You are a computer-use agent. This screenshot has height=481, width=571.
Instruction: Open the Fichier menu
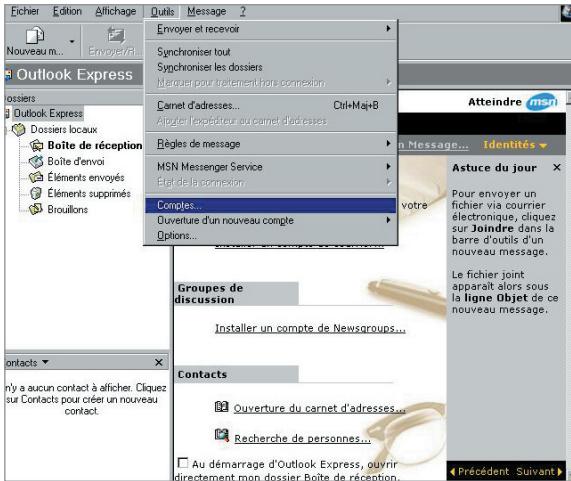point(25,11)
